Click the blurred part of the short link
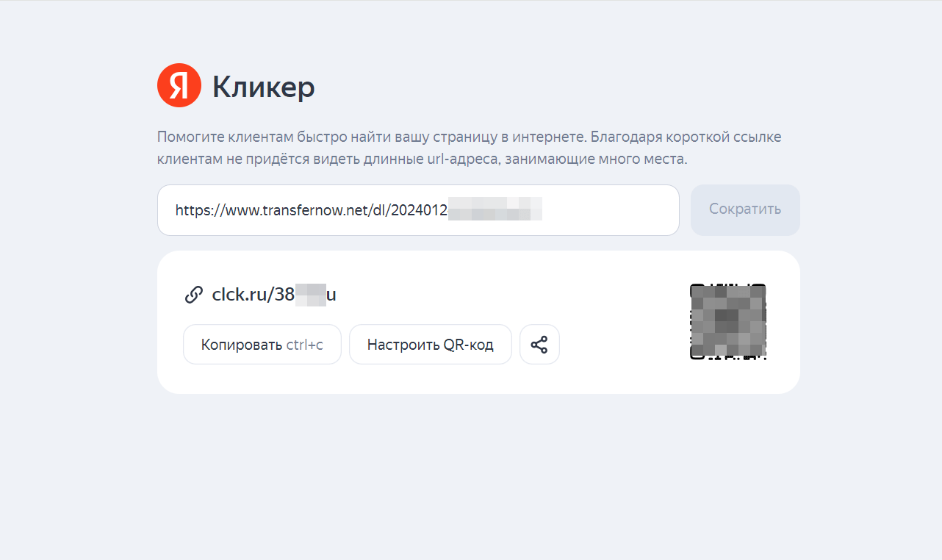Viewport: 942px width, 560px height. [x=310, y=295]
